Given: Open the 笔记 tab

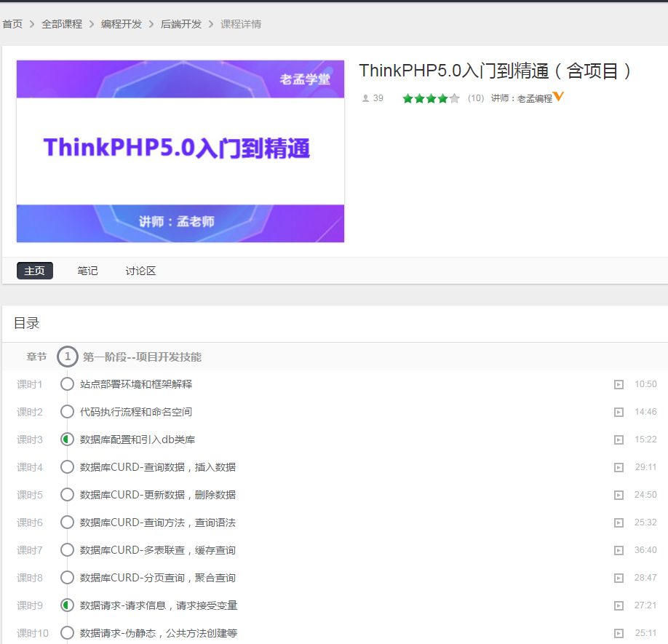Looking at the screenshot, I should point(87,271).
